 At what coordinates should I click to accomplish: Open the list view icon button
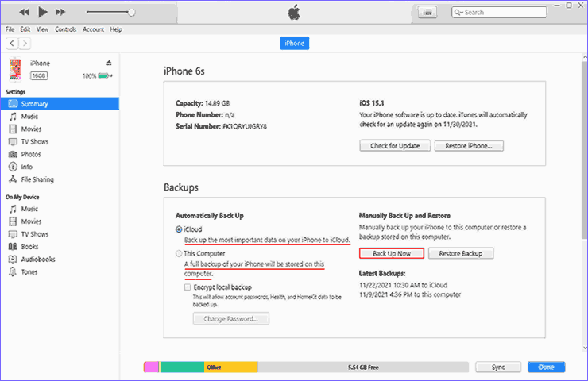pyautogui.click(x=427, y=13)
